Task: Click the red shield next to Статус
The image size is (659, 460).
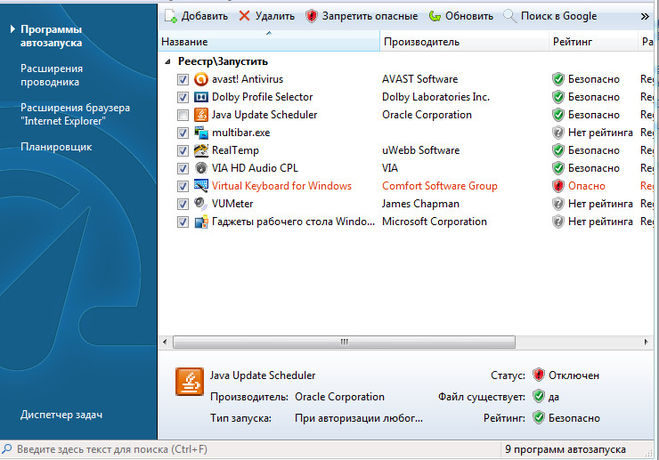Action: pos(538,375)
